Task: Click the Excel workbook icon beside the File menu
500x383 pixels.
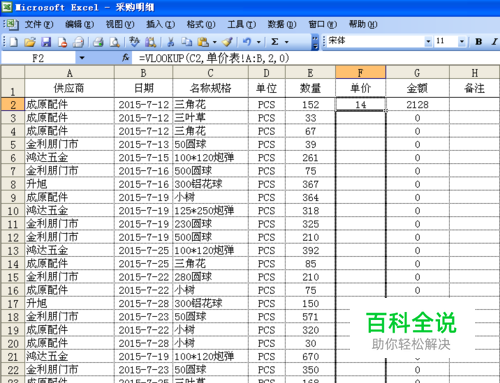Action: tap(12, 24)
